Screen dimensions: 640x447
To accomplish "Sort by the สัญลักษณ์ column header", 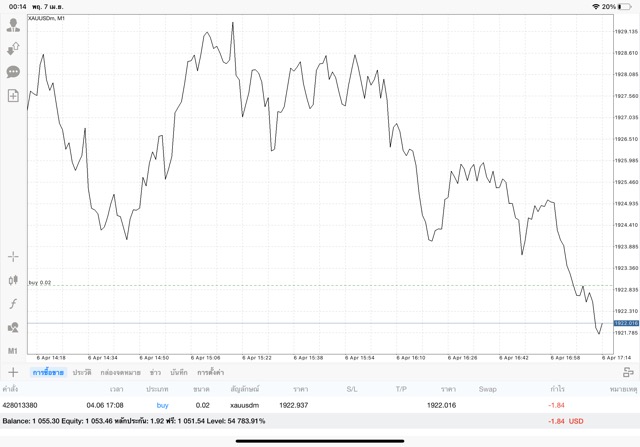I will (245, 389).
